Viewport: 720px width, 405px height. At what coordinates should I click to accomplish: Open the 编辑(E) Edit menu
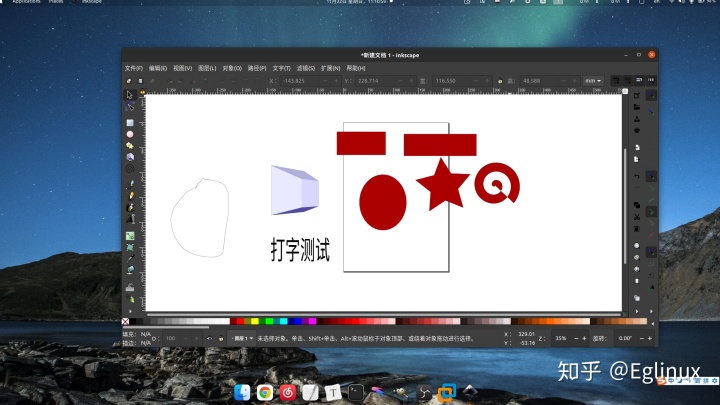pyautogui.click(x=158, y=68)
